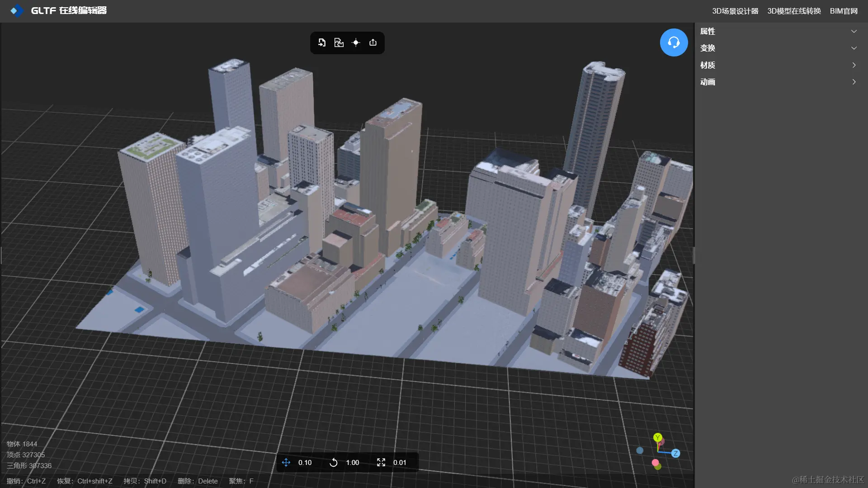Open the BIM官网 link
The width and height of the screenshot is (868, 488).
pos(844,11)
